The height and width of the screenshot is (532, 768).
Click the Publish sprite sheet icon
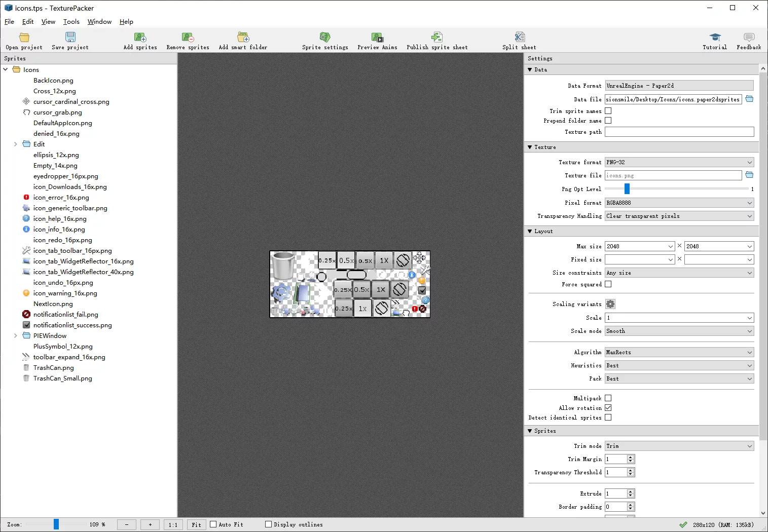pos(436,37)
